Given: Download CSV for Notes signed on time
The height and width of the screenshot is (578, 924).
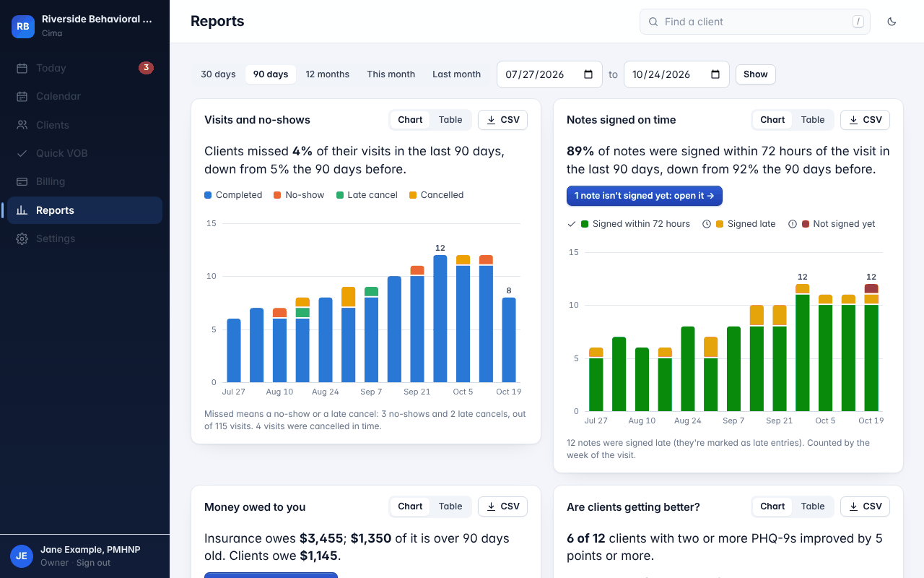Looking at the screenshot, I should click(865, 120).
